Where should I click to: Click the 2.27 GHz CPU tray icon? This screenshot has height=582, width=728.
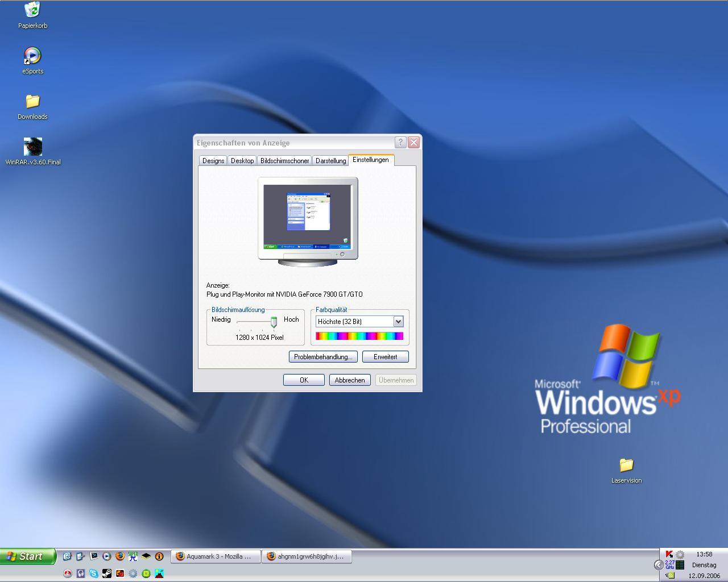(x=670, y=565)
